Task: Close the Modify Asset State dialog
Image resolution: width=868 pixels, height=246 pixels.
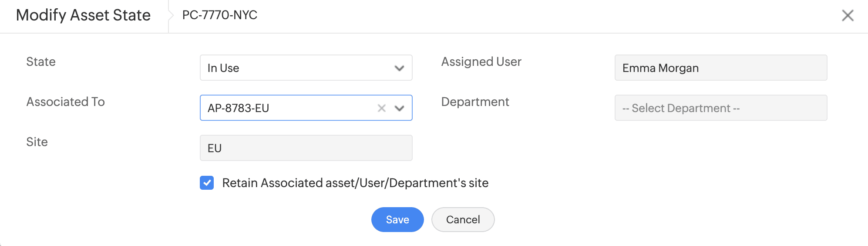Action: pyautogui.click(x=848, y=16)
